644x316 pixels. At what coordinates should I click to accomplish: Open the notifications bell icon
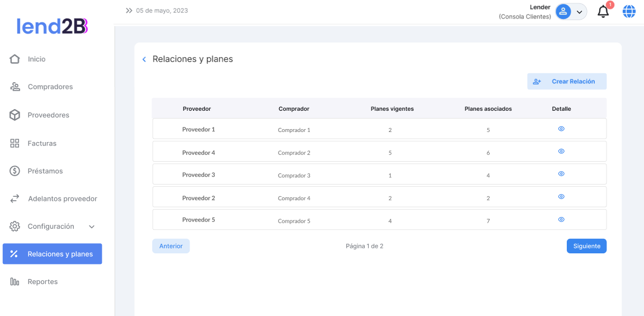pos(603,11)
